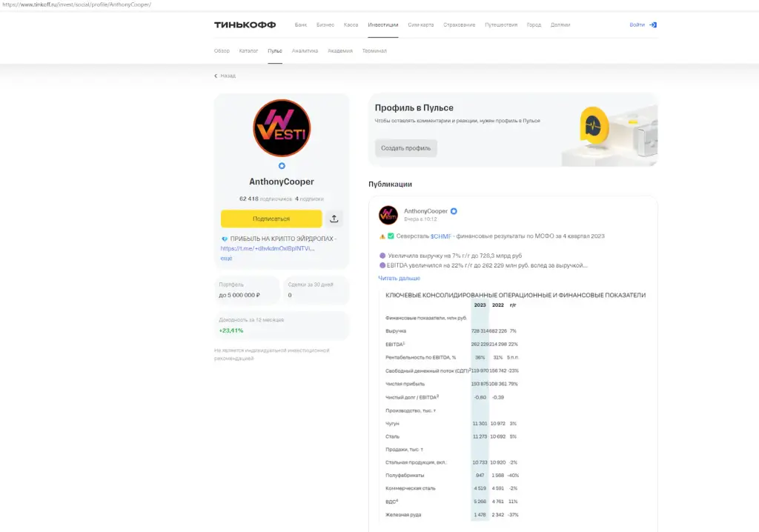Image resolution: width=759 pixels, height=532 pixels.
Task: Switch to the Каталог tab
Action: tap(248, 51)
